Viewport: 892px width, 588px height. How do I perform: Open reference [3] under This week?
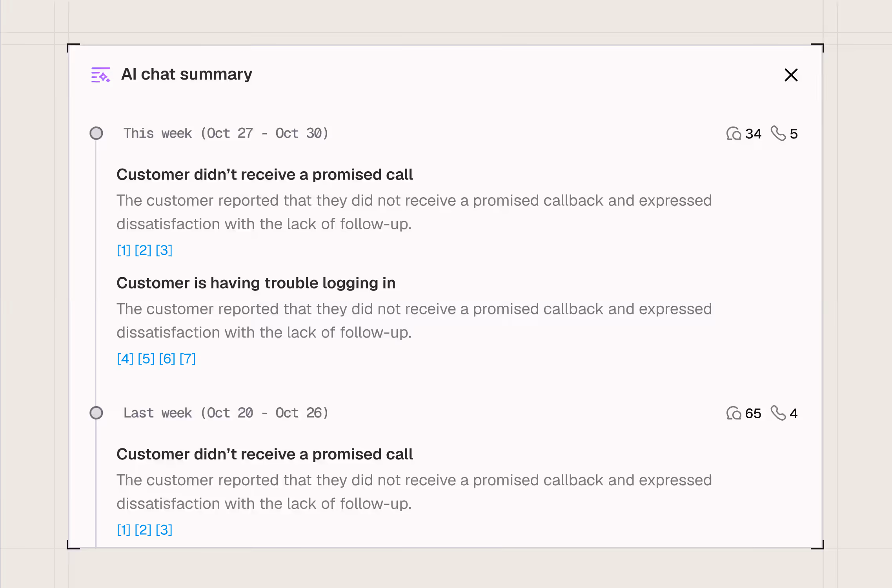(x=164, y=250)
